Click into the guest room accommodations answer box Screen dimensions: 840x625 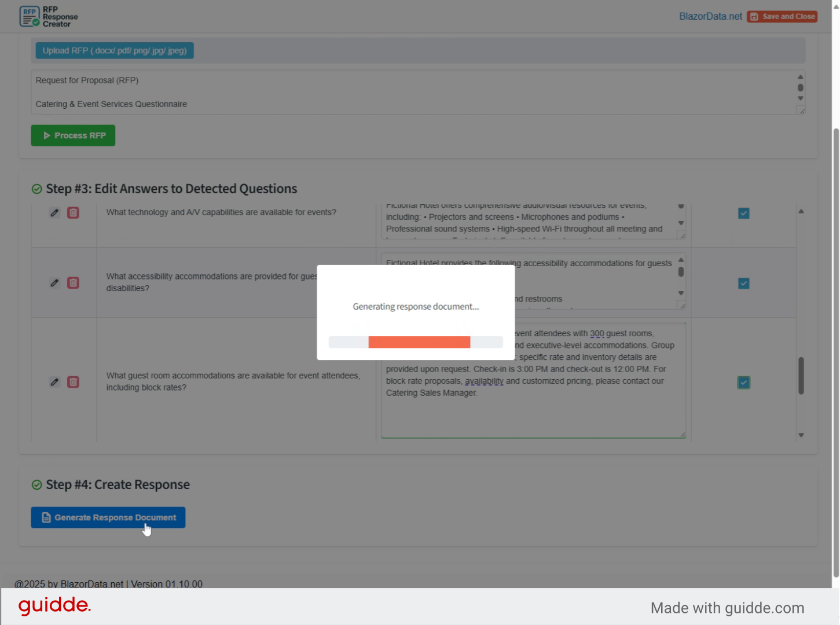point(533,380)
